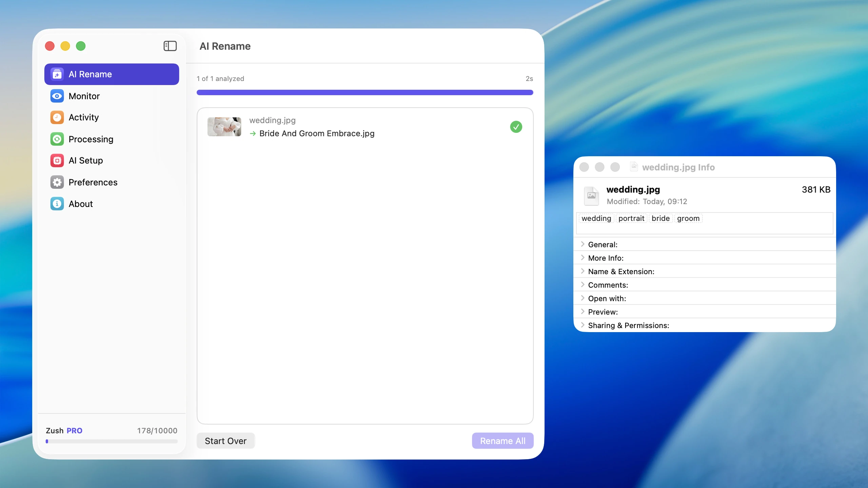This screenshot has height=488, width=868.
Task: Open the Monitor section
Action: click(112, 96)
